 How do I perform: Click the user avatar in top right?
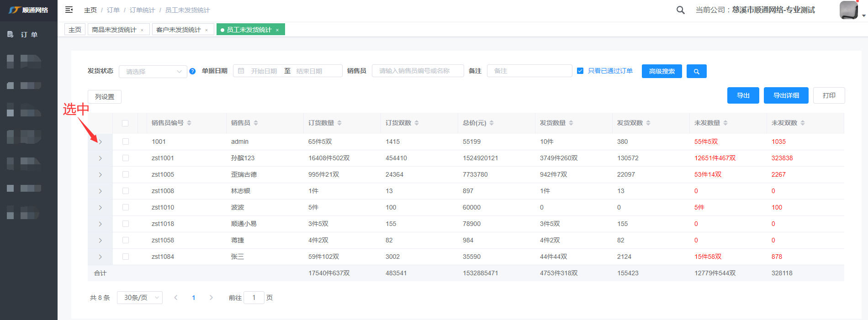(x=848, y=10)
